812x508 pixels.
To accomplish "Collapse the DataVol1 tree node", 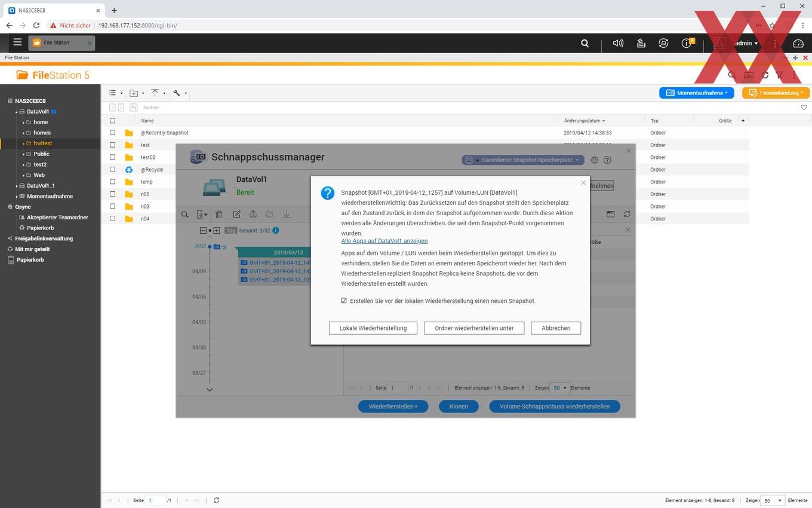I will tap(16, 112).
